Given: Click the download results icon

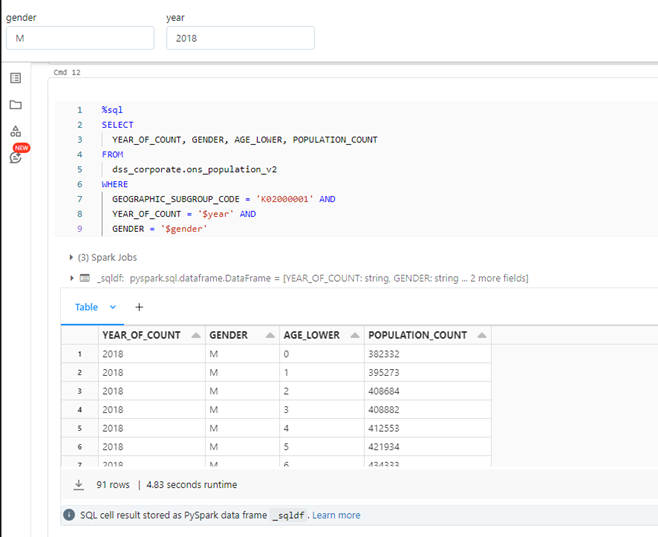Looking at the screenshot, I should click(x=78, y=485).
